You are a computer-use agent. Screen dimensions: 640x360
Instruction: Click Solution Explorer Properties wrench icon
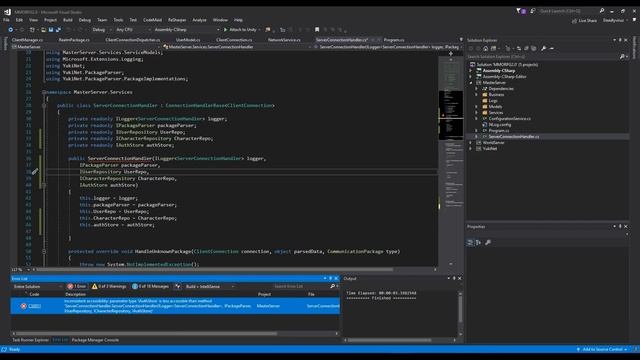[543, 49]
